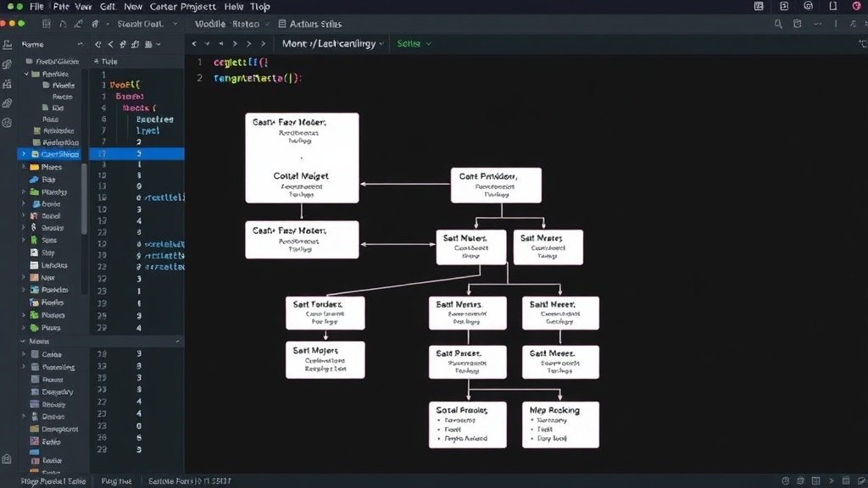Select the Fiss item with the blue cloud icon
868x488 pixels.
(x=43, y=180)
